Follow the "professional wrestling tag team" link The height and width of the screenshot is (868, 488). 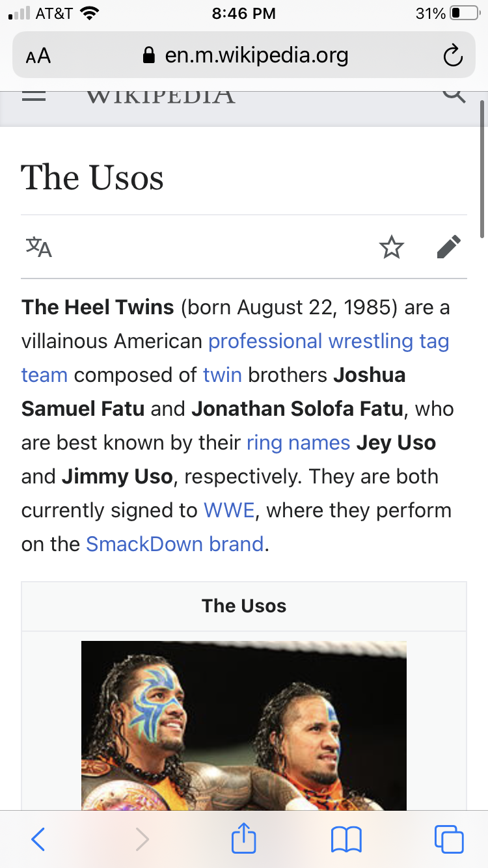329,342
